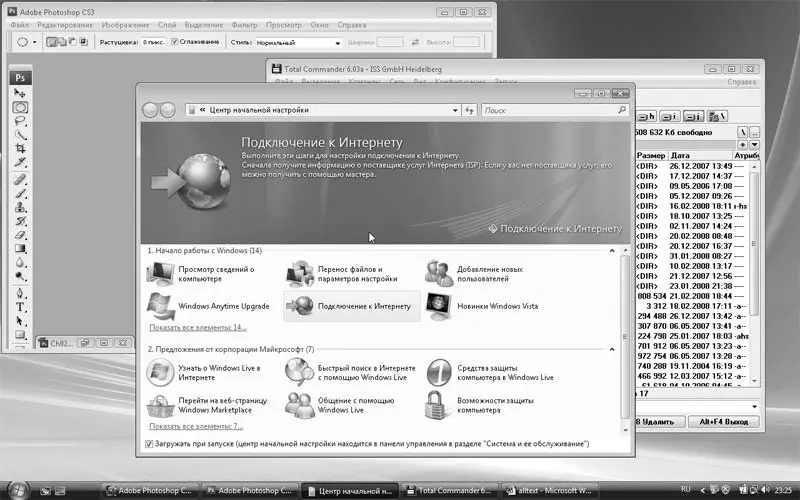Select the Gradient tool in toolbox
800x500 pixels.
[20, 248]
